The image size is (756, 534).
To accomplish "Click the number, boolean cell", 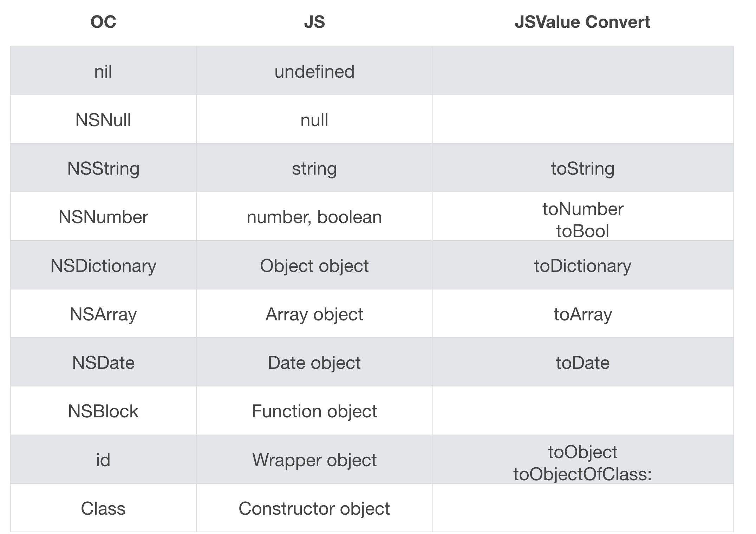I will (314, 216).
